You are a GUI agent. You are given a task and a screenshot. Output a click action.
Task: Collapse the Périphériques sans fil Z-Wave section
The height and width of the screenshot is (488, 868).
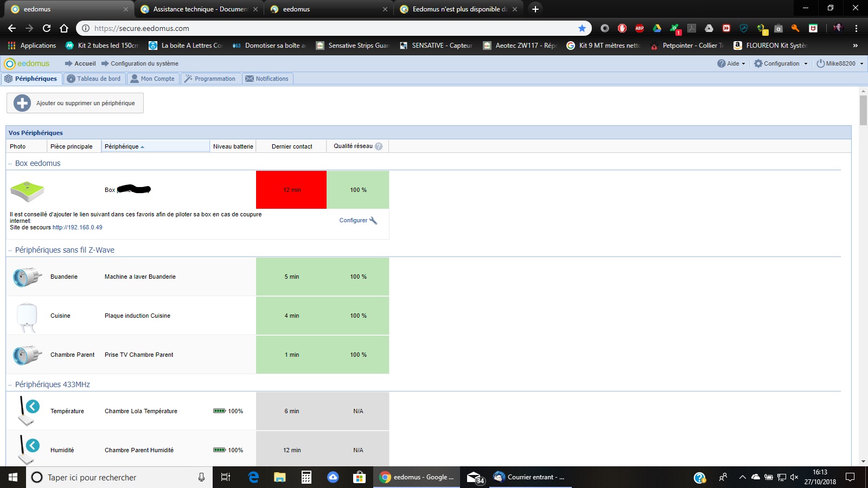pos(10,250)
